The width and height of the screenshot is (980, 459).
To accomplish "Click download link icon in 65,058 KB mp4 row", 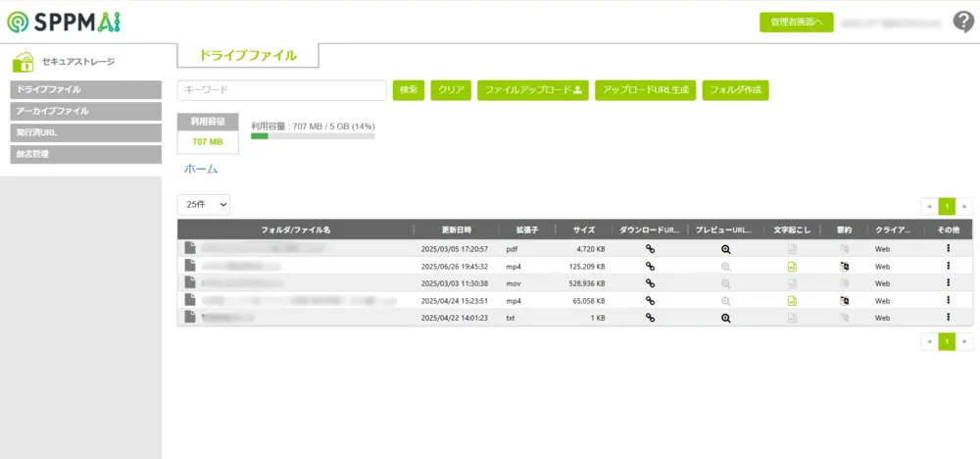I will [x=650, y=301].
